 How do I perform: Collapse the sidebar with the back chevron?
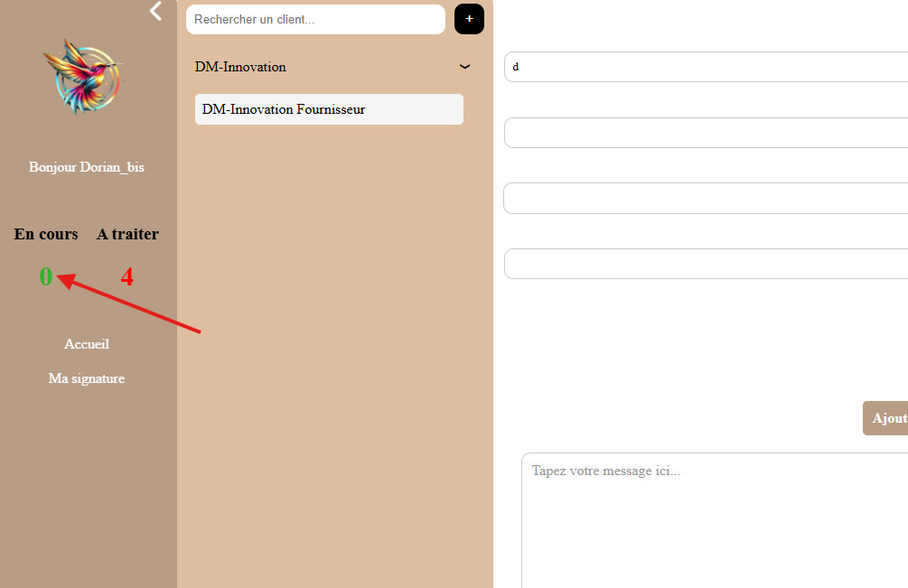click(x=156, y=11)
